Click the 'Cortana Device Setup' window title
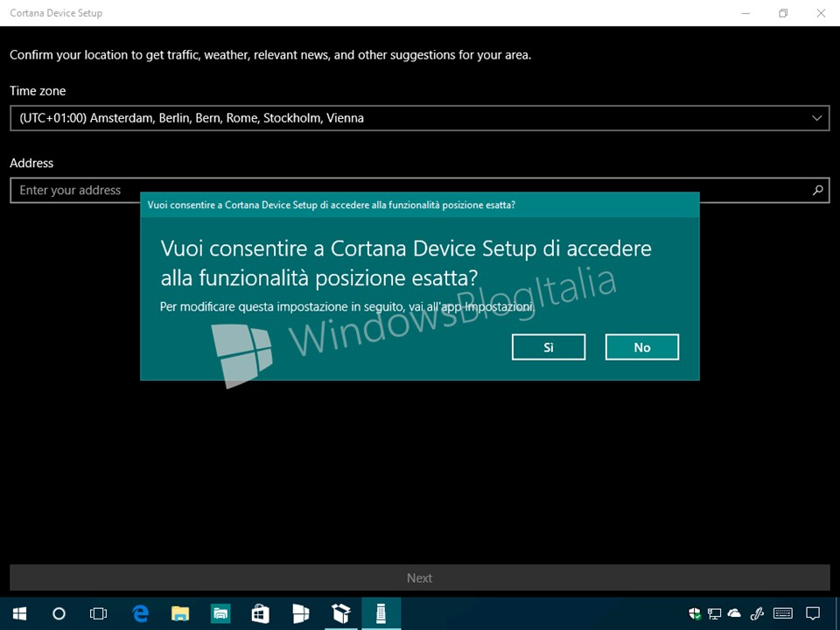This screenshot has width=840, height=630. [56, 13]
